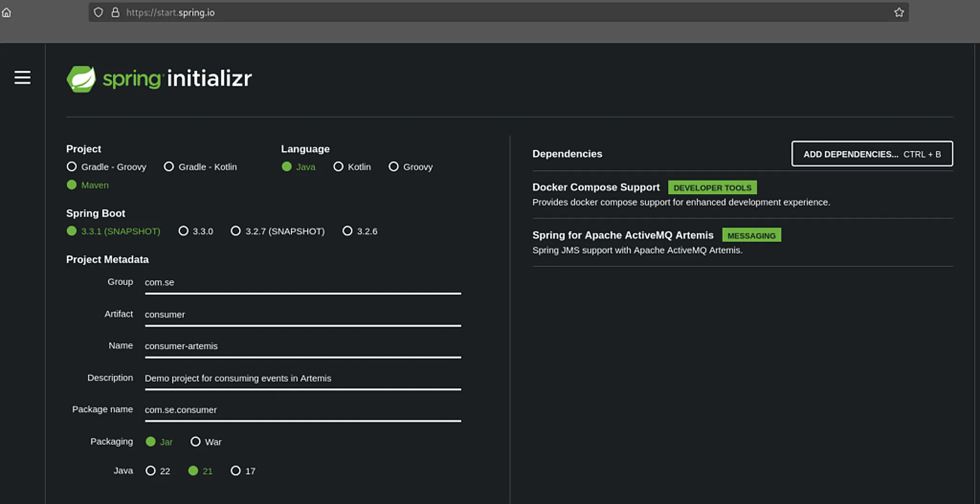Open the hamburger side menu
Screen dimensions: 980x504
point(22,77)
